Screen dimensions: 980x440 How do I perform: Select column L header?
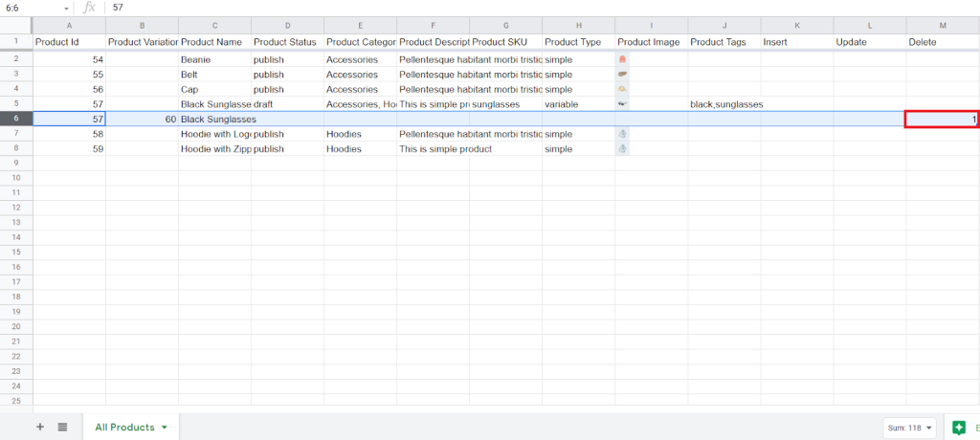point(870,25)
